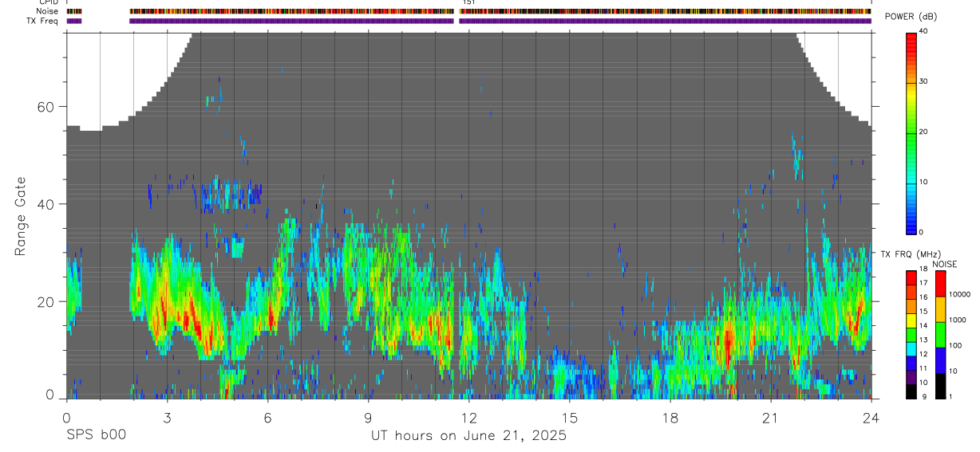
Task: Click the x-axis tick label '6'
Action: tap(267, 418)
